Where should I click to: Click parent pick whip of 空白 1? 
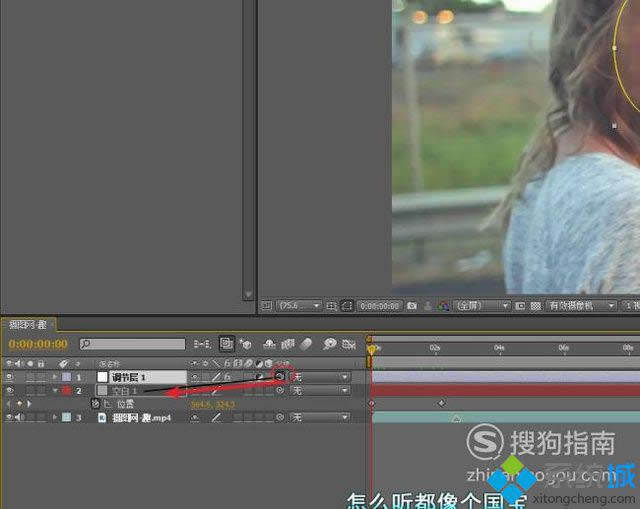[x=280, y=391]
